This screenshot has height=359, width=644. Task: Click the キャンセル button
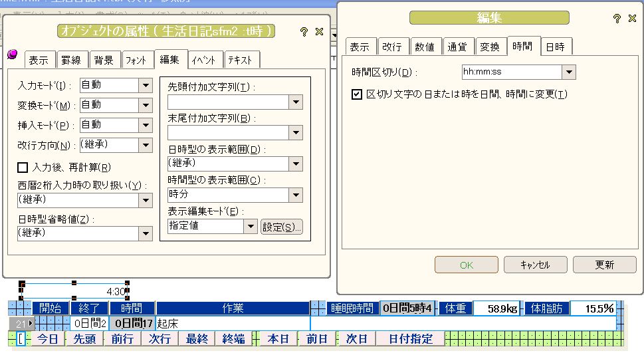pyautogui.click(x=535, y=265)
